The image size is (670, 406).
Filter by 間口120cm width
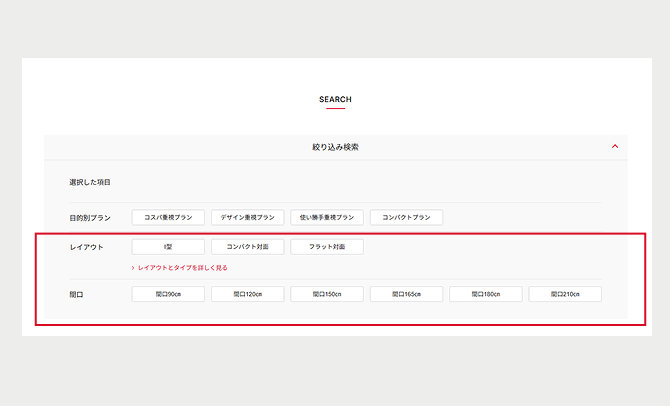pos(247,294)
